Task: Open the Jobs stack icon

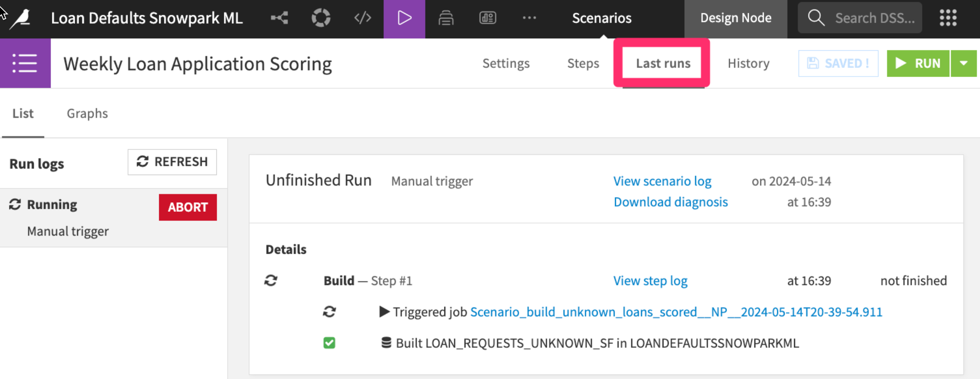Action: [x=446, y=18]
